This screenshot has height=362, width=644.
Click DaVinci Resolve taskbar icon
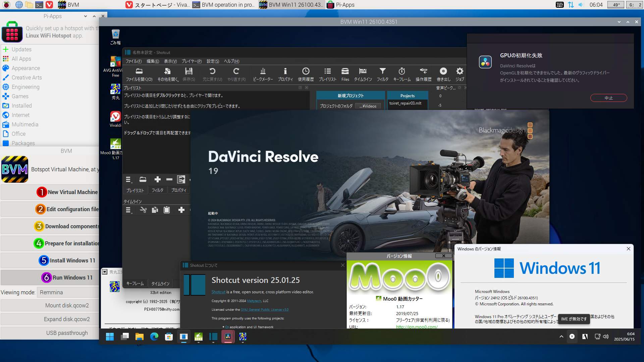(x=228, y=337)
